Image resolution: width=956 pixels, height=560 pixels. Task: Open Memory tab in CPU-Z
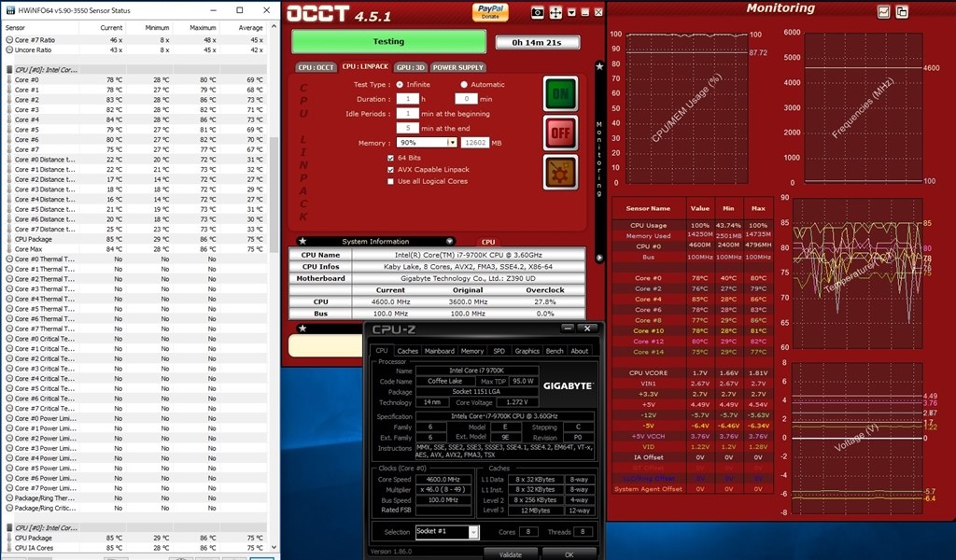coord(471,351)
